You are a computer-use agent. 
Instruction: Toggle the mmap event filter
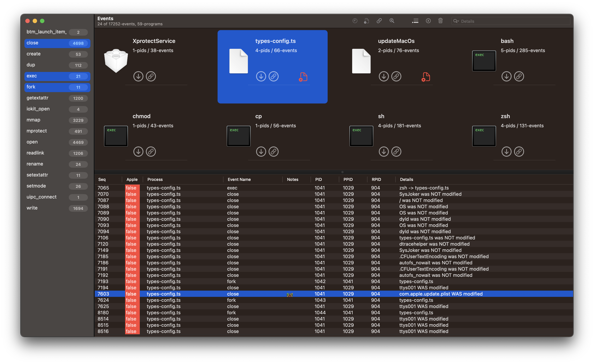pos(57,120)
